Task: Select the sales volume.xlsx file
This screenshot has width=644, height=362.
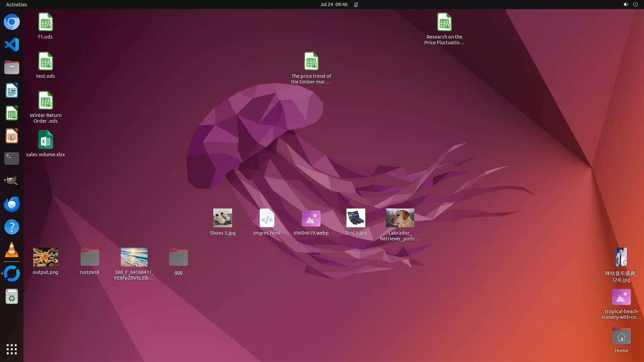Action: [x=46, y=140]
